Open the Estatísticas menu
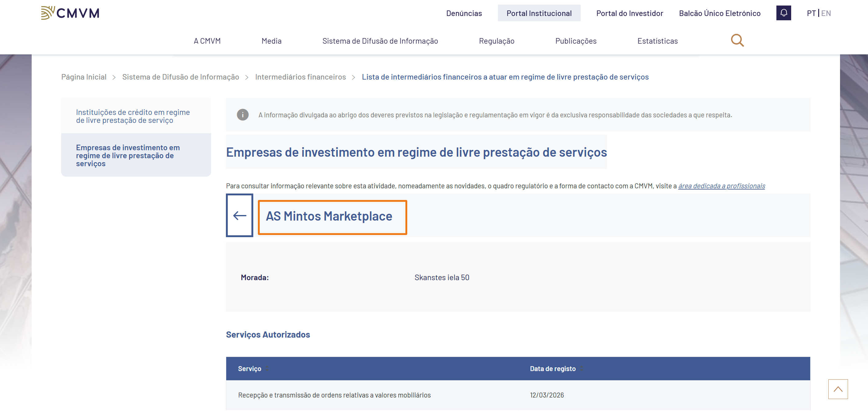868x411 pixels. point(657,41)
